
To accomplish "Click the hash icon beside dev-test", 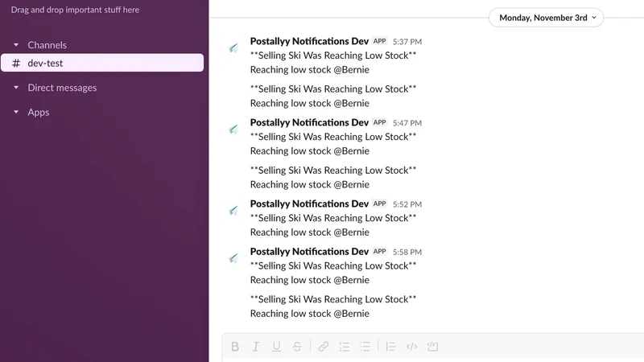I will [x=16, y=64].
